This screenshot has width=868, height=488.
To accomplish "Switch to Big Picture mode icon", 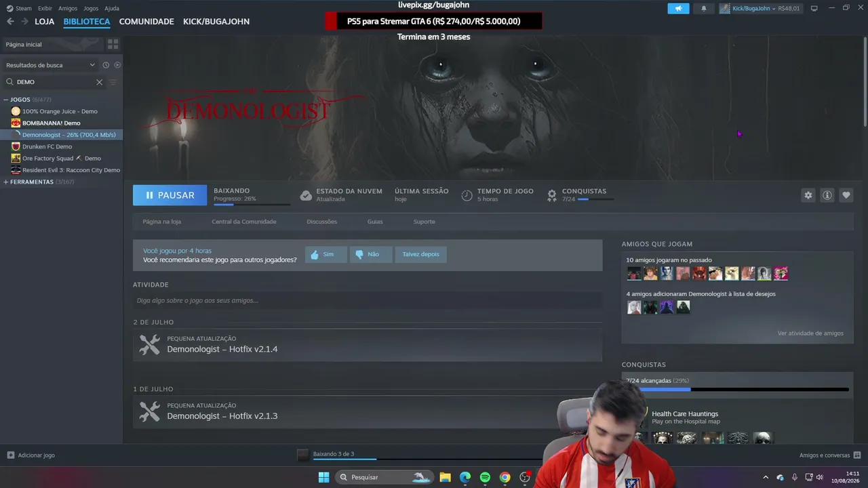I will pos(814,8).
